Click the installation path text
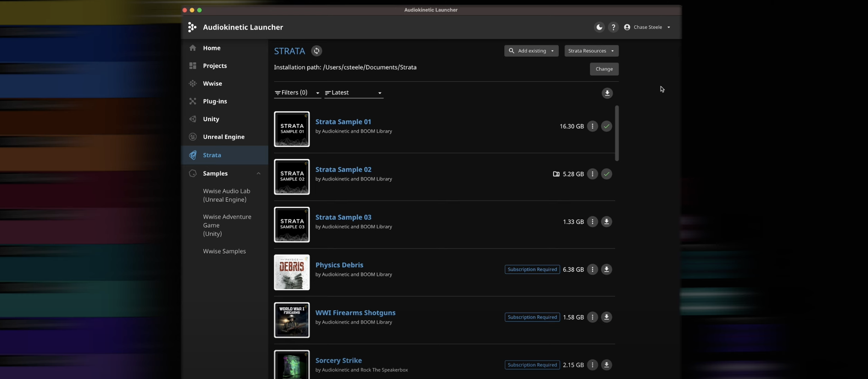Image resolution: width=868 pixels, height=379 pixels. pyautogui.click(x=345, y=67)
